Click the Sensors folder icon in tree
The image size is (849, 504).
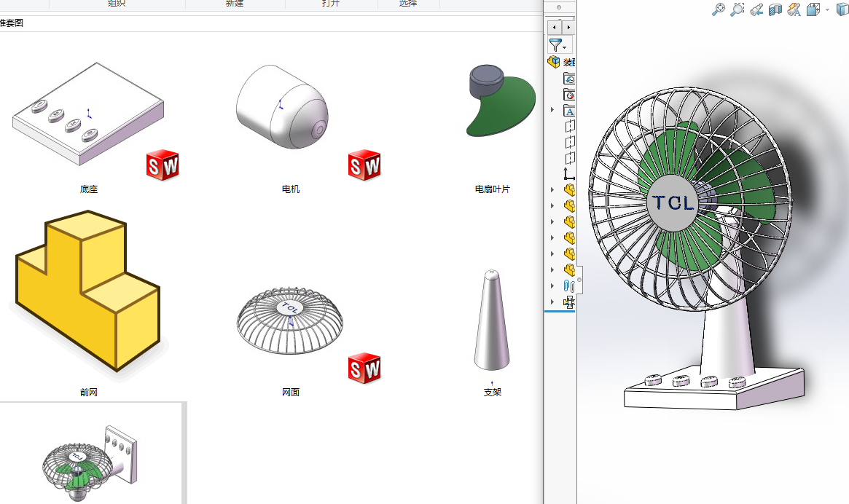point(569,95)
